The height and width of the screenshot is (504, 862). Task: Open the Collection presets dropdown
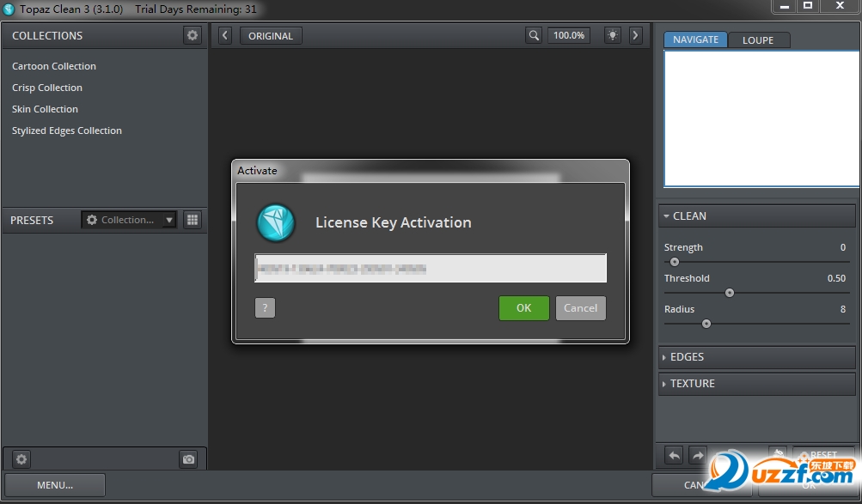129,220
